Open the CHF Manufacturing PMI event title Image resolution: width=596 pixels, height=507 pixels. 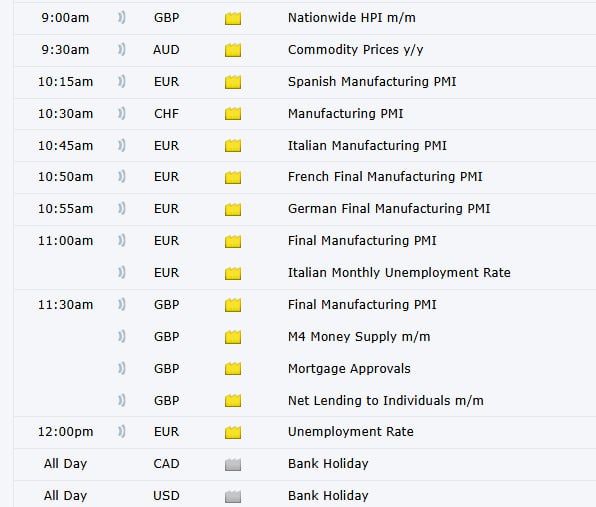click(x=346, y=114)
